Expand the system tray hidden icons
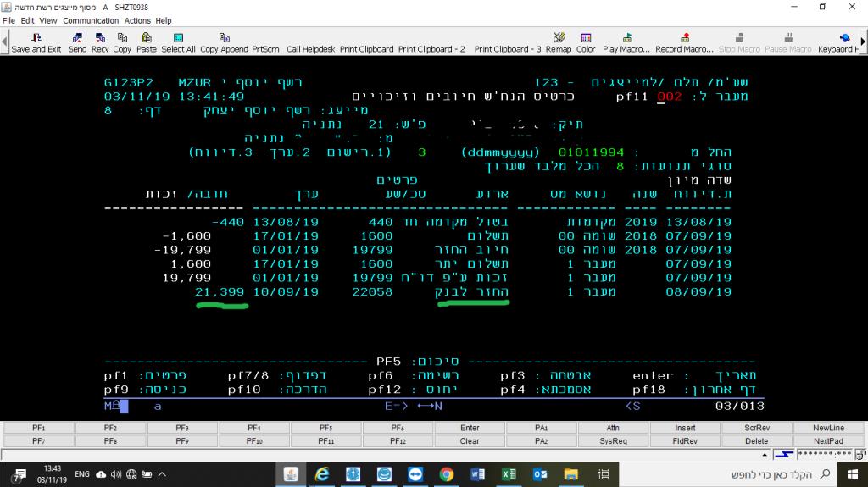The image size is (868, 487). tap(162, 474)
